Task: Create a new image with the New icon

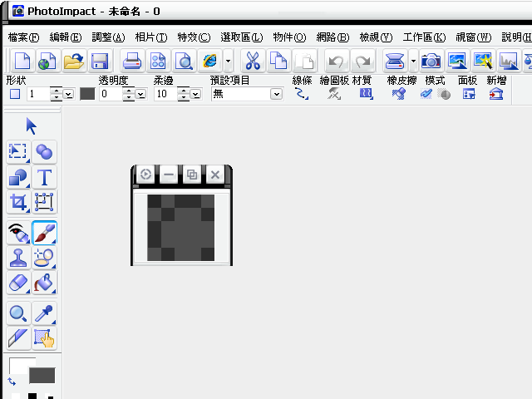Action: click(22, 61)
